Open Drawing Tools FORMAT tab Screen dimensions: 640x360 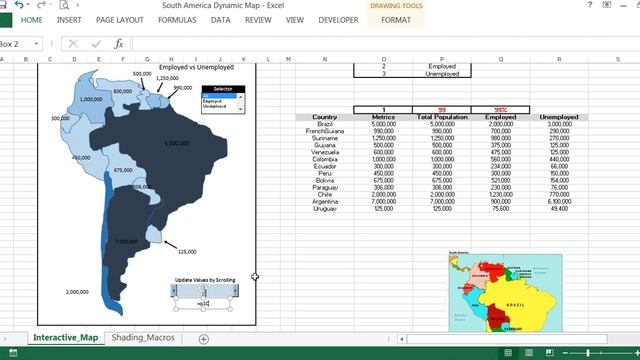[x=396, y=20]
